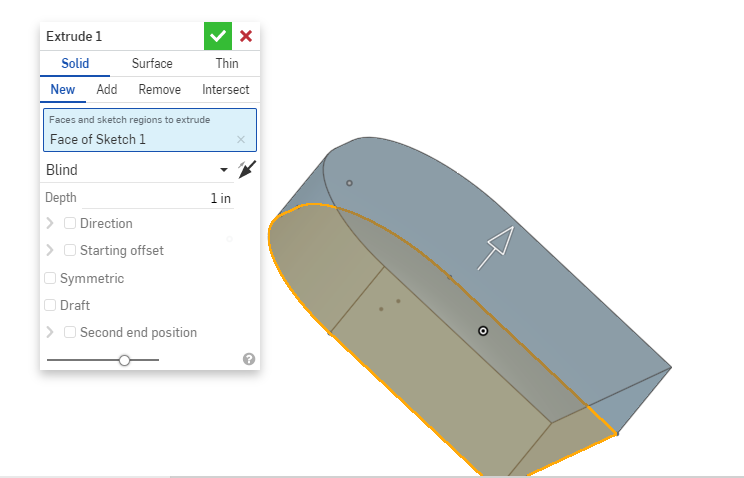Accept the extrude with green checkmark

click(x=218, y=36)
